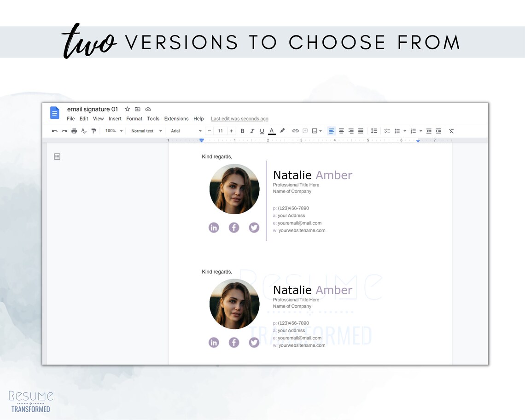Open the Extensions menu
Viewport: 525px width, 420px height.
click(176, 118)
